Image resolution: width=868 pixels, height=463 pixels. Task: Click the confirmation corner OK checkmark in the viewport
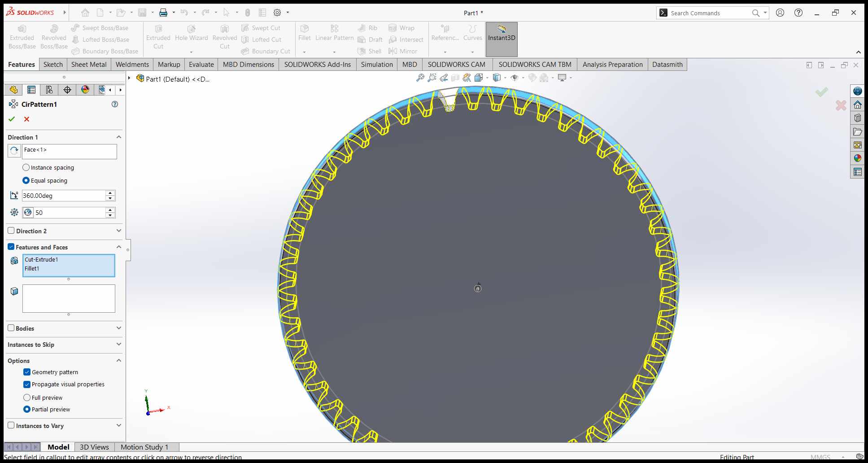click(822, 92)
